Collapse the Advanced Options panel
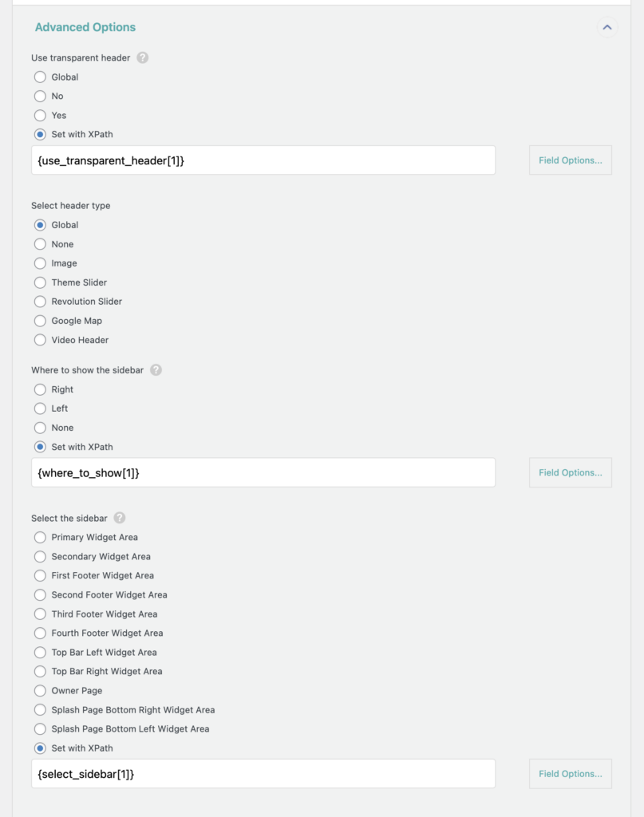Screen dimensions: 644x817 point(607,27)
